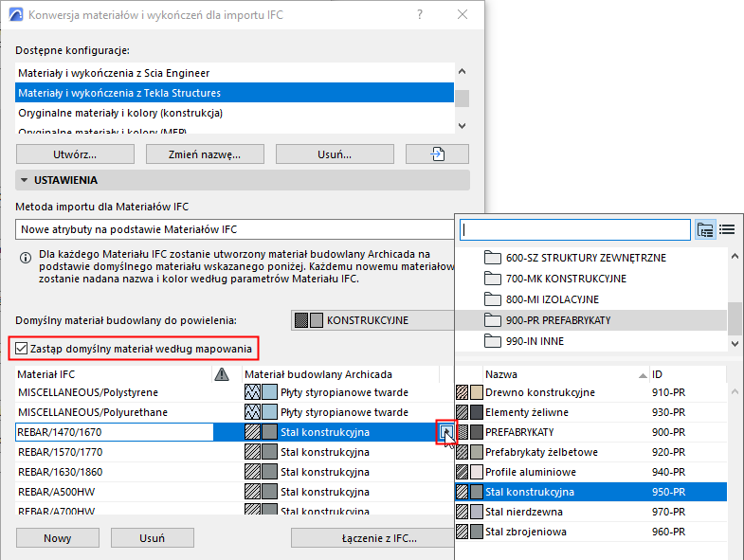Choose Stal nierdzewna from the material list
744x560 pixels.
pos(591,512)
